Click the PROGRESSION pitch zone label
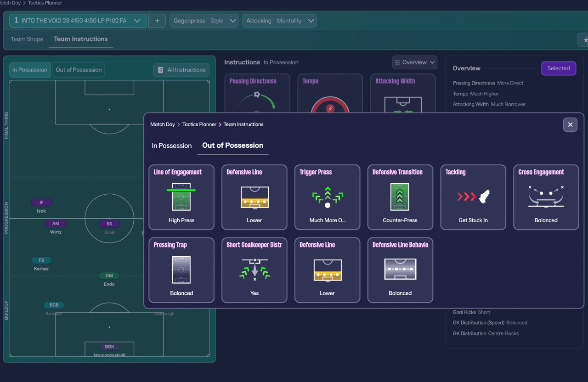Image resolution: width=588 pixels, height=382 pixels. pos(6,218)
